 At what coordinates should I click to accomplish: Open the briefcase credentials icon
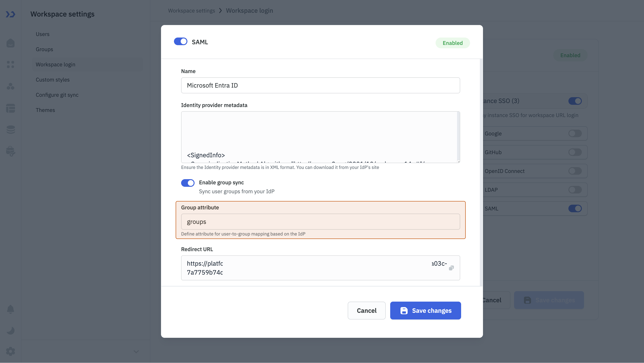click(x=10, y=151)
